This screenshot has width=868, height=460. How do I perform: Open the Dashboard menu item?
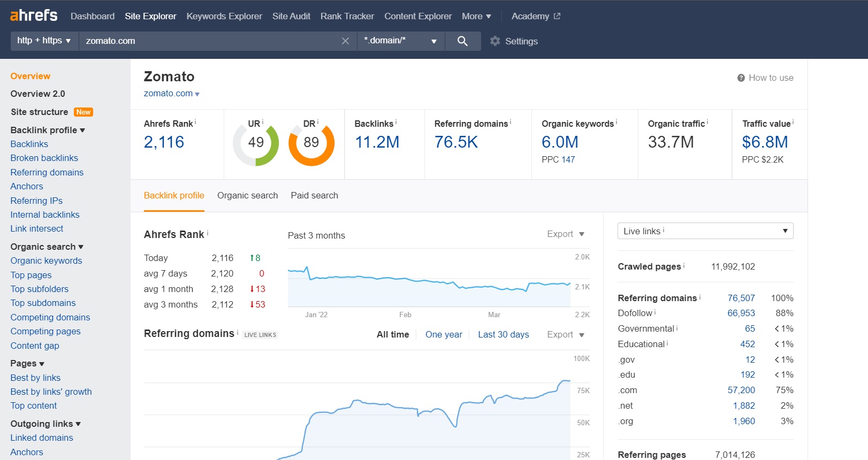pyautogui.click(x=93, y=16)
